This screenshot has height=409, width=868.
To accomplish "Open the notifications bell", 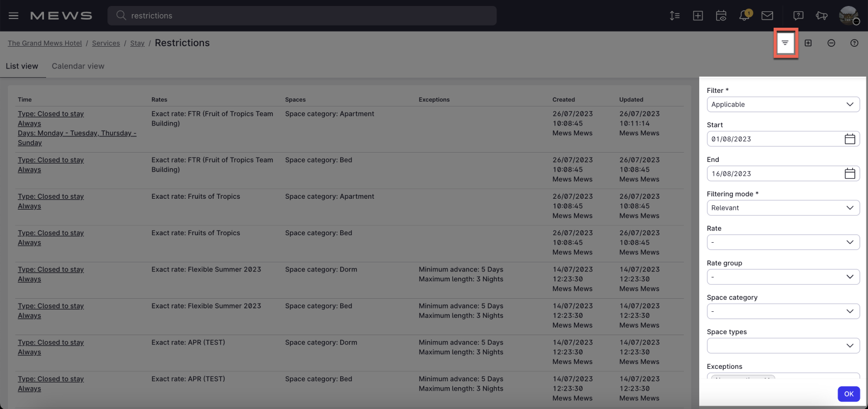I will 744,16.
